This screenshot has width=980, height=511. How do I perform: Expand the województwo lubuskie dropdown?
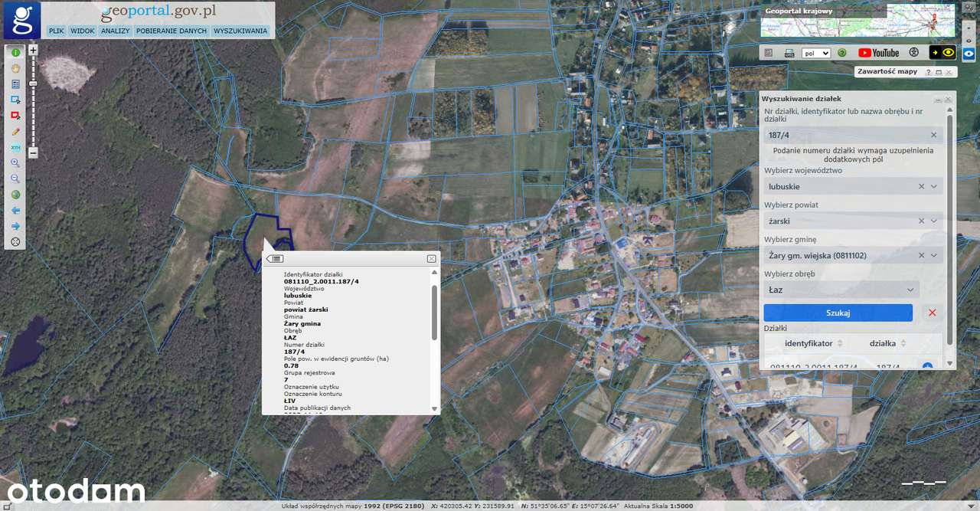pos(934,186)
